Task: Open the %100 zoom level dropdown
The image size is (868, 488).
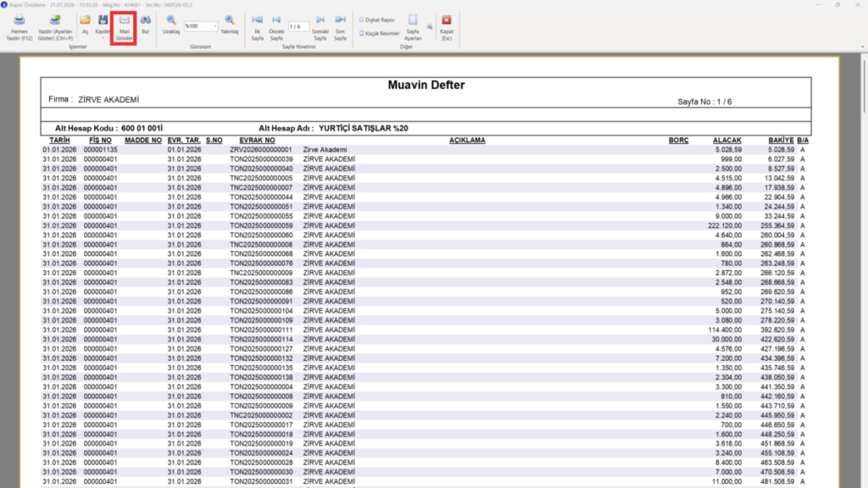Action: 214,26
